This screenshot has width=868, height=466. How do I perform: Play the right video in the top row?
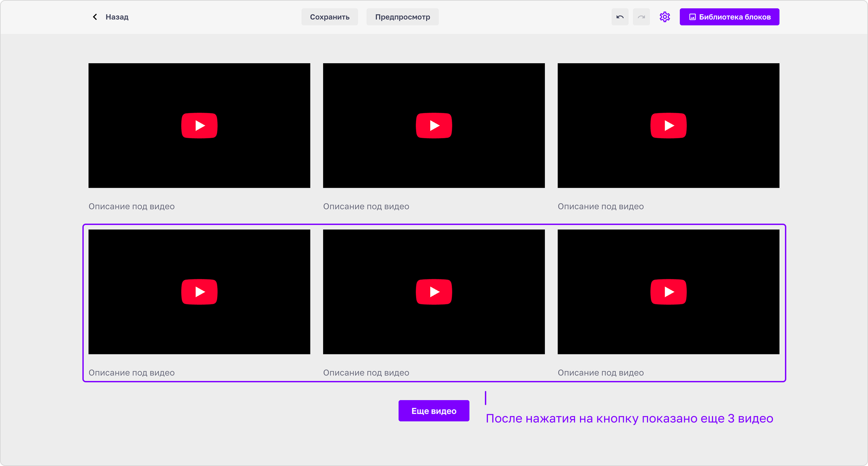click(x=668, y=125)
